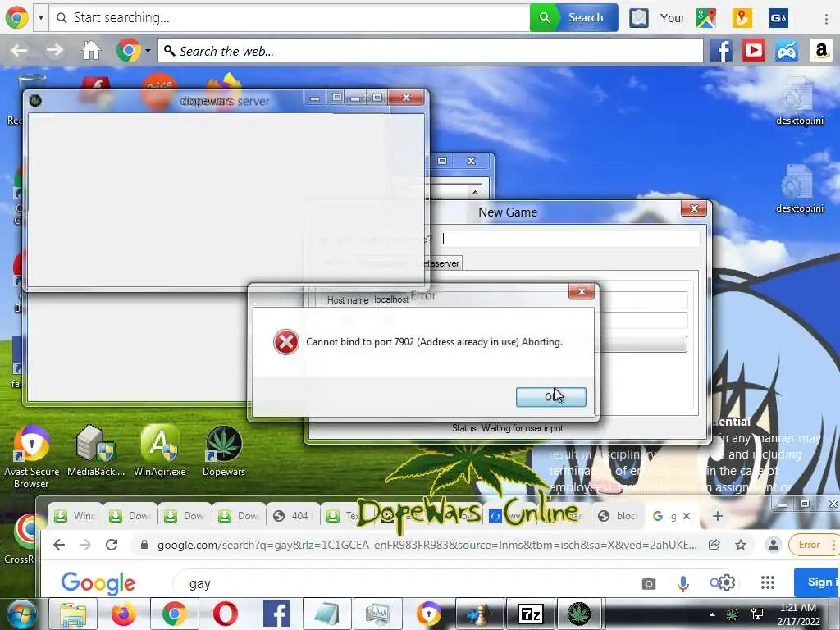Click the red error icon in the dialog
Screen dimensions: 840x630
click(286, 342)
